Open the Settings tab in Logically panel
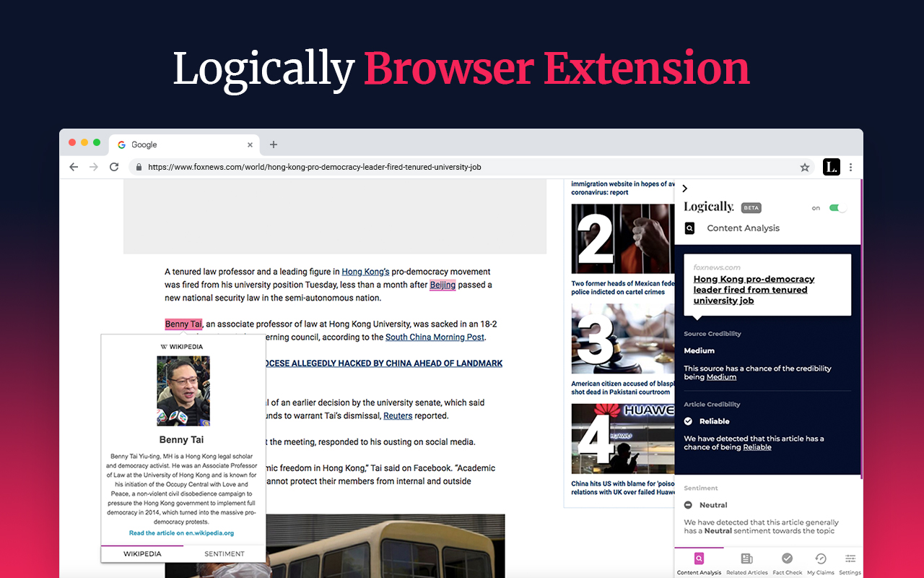 tap(850, 563)
